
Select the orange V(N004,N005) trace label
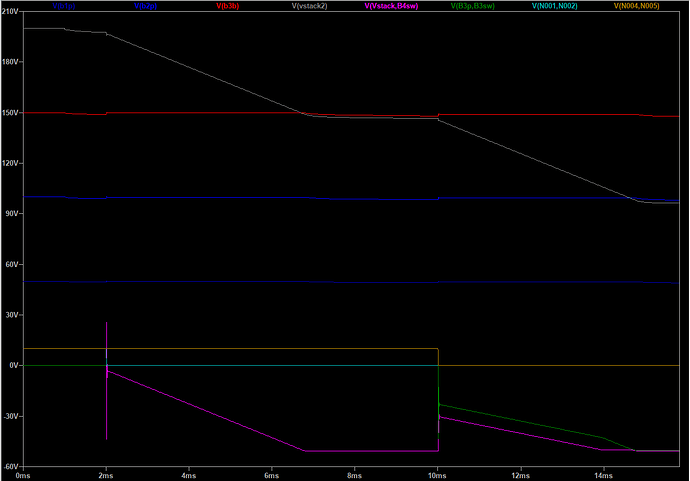point(640,6)
